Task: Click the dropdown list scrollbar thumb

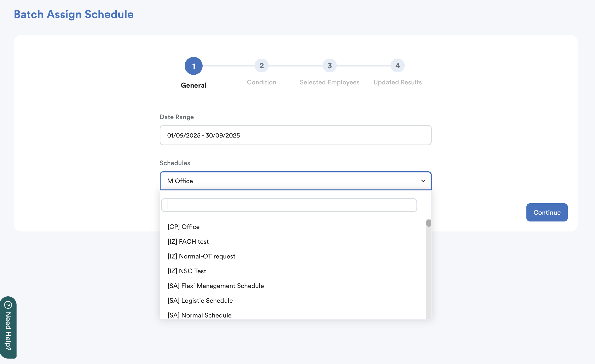Action: tap(429, 223)
